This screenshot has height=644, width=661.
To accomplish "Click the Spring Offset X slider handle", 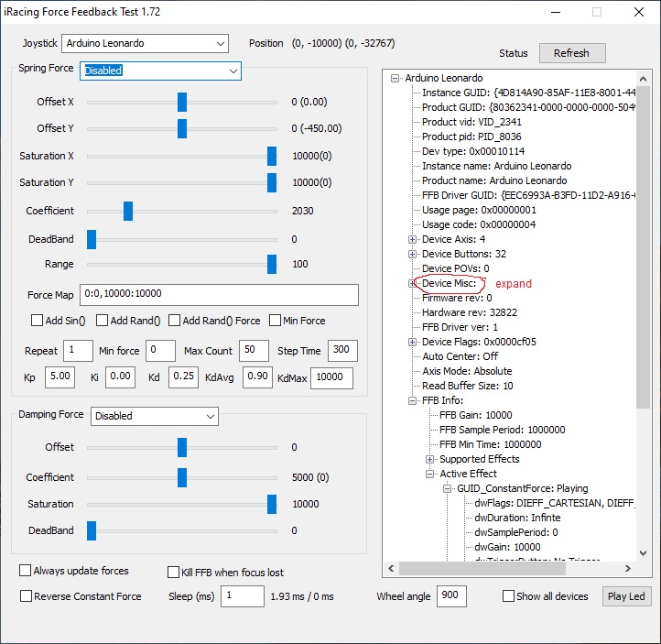I will [x=182, y=103].
